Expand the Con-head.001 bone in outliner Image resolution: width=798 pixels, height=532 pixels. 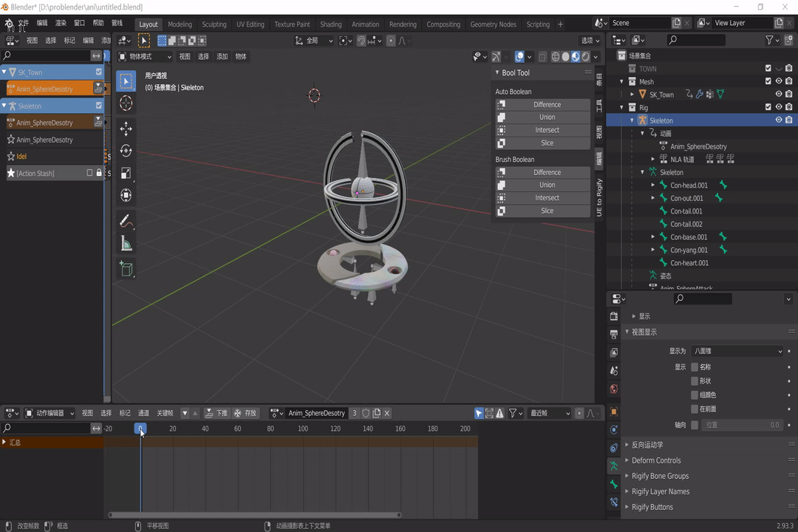click(x=653, y=185)
